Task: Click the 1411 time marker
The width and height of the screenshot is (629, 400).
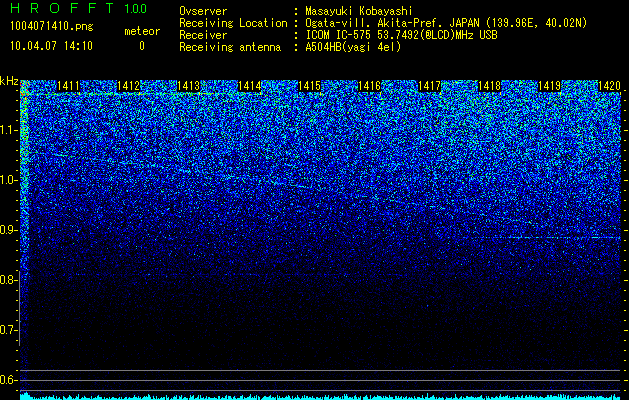Action: pos(68,86)
